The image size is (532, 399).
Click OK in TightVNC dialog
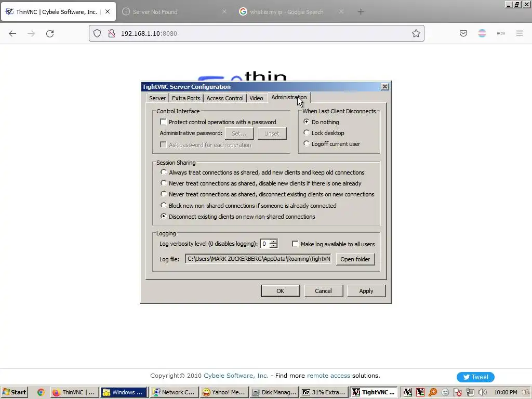[x=280, y=291]
